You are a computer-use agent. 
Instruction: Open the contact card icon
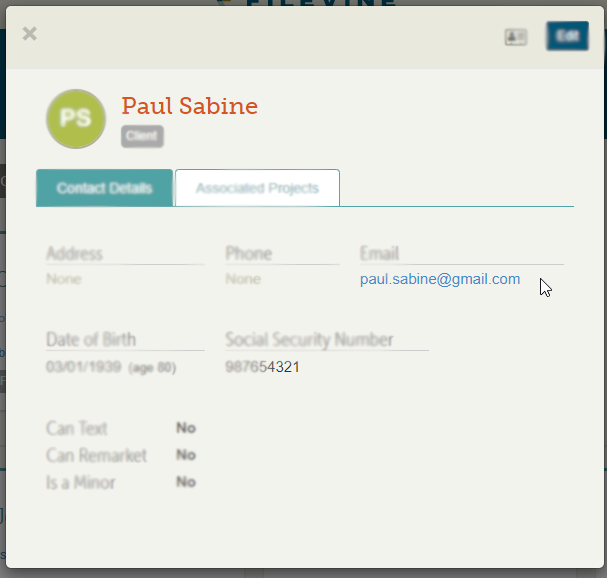516,37
